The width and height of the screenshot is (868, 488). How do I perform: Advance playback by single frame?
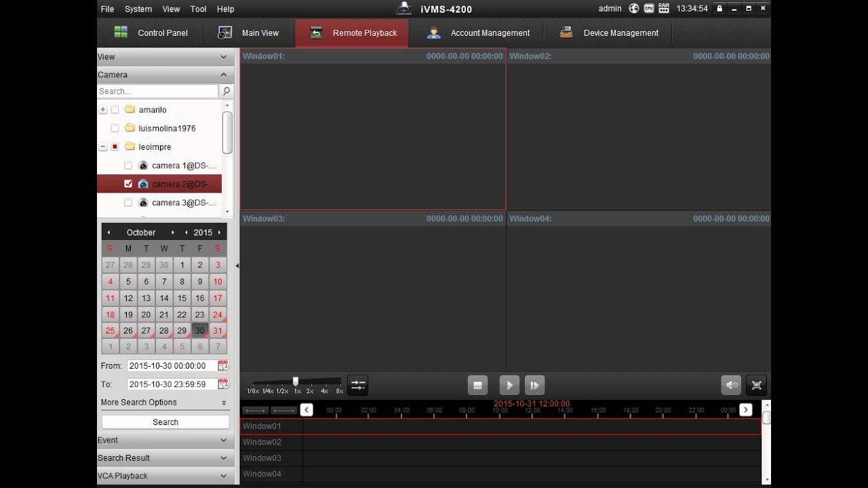tap(534, 385)
